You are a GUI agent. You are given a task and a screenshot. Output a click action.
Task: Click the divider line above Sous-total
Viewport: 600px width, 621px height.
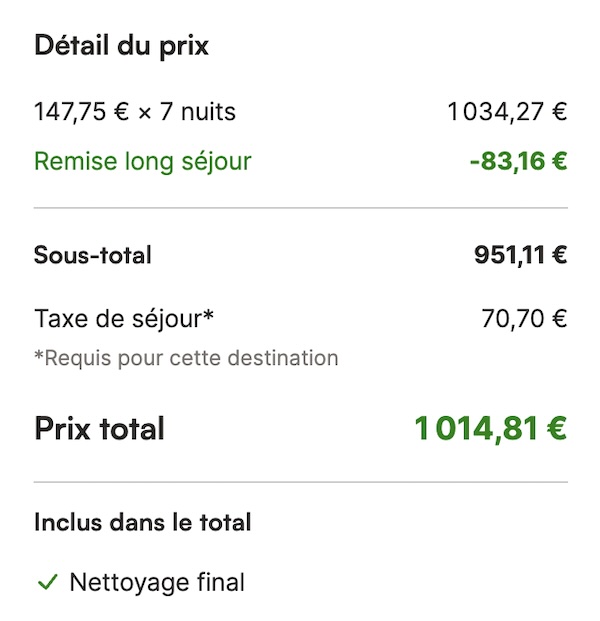click(301, 208)
